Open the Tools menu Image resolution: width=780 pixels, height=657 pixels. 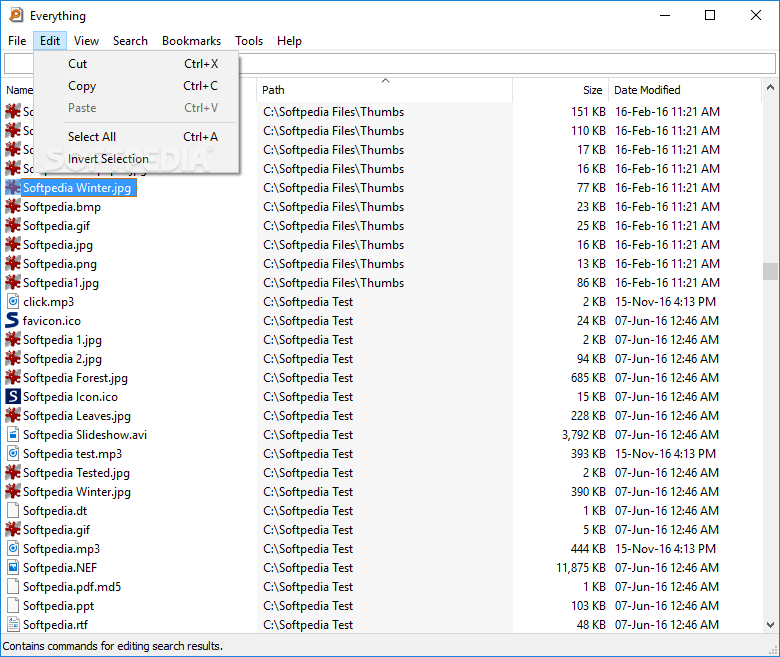pyautogui.click(x=249, y=41)
